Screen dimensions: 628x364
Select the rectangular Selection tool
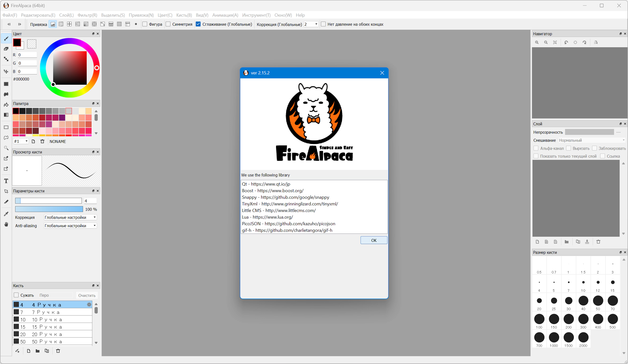point(6,127)
